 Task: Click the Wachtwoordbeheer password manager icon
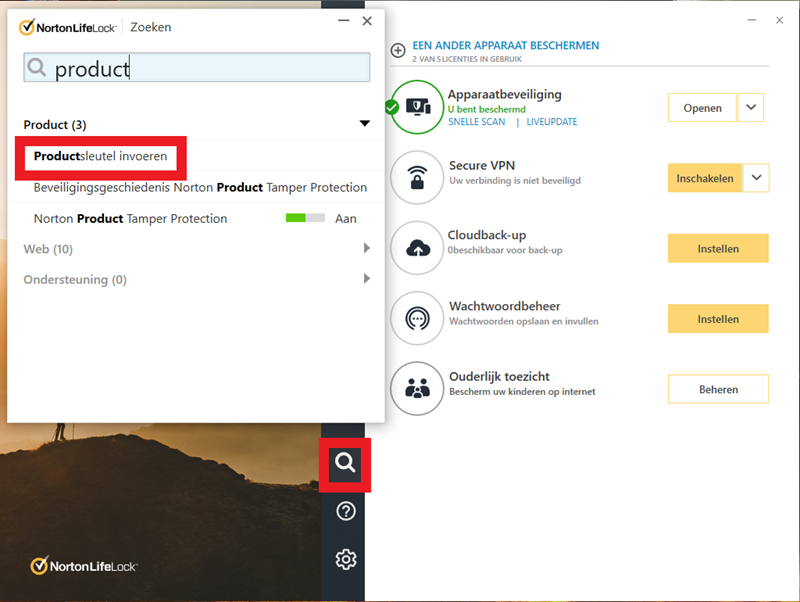click(x=417, y=318)
